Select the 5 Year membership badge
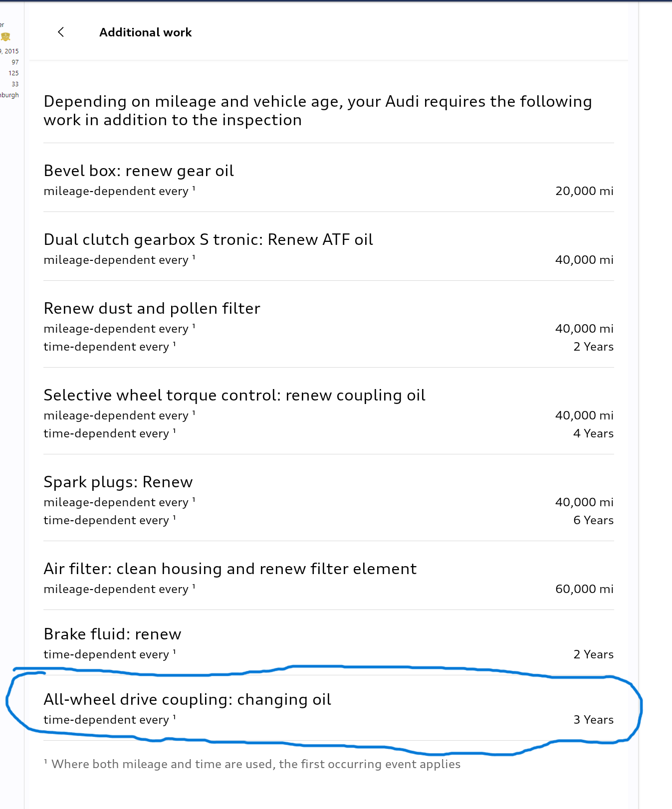672x809 pixels. (5, 36)
